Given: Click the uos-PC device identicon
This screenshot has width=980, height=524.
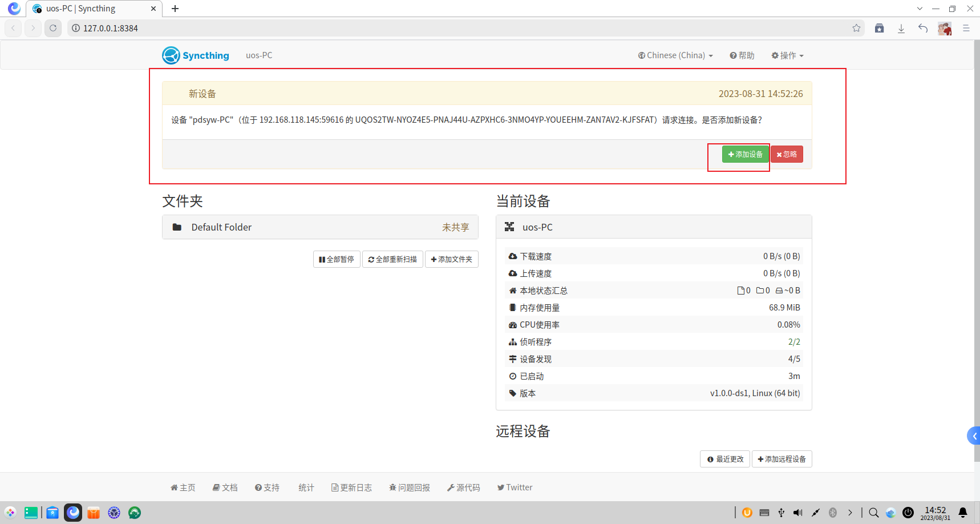Looking at the screenshot, I should (509, 227).
